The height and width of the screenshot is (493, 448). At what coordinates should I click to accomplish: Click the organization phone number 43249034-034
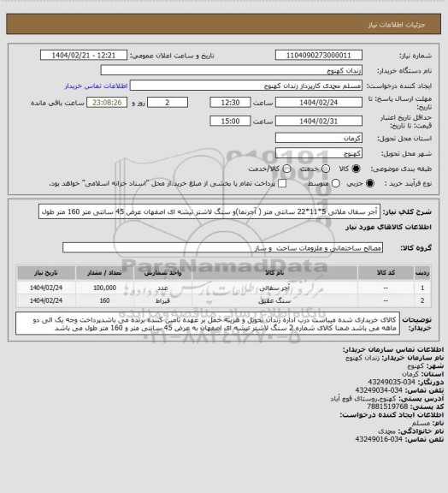tap(379, 390)
